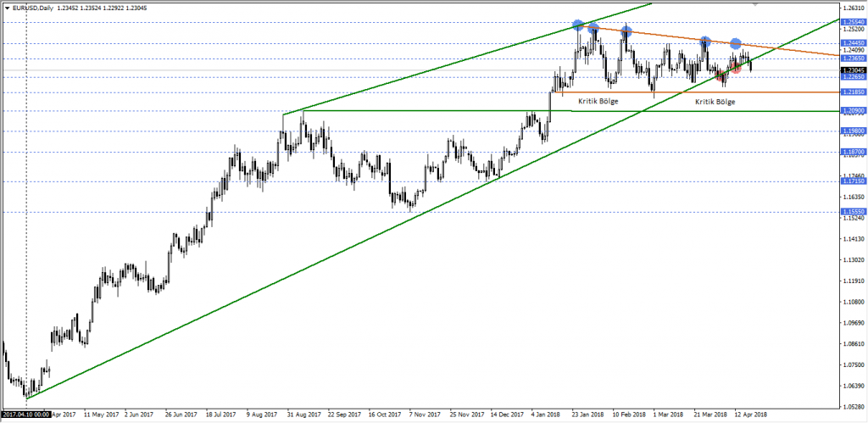Select the 1.19800 price level label

(x=853, y=131)
